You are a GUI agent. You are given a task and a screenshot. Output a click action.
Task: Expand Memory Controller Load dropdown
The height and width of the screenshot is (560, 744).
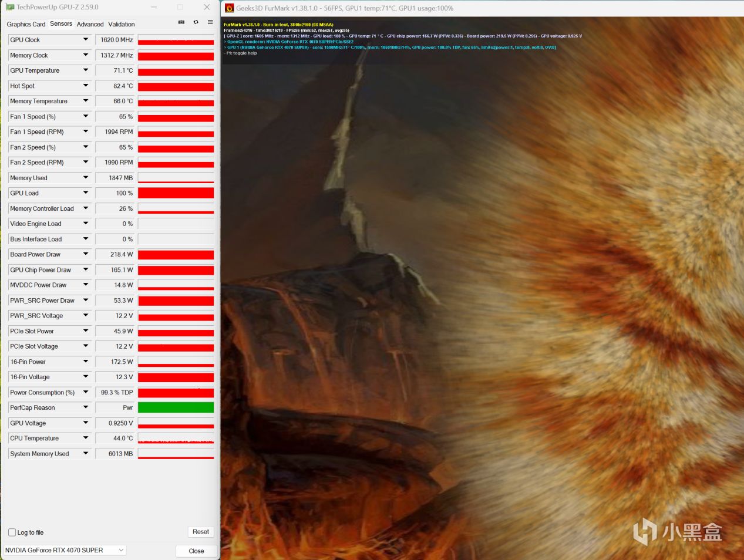[86, 208]
